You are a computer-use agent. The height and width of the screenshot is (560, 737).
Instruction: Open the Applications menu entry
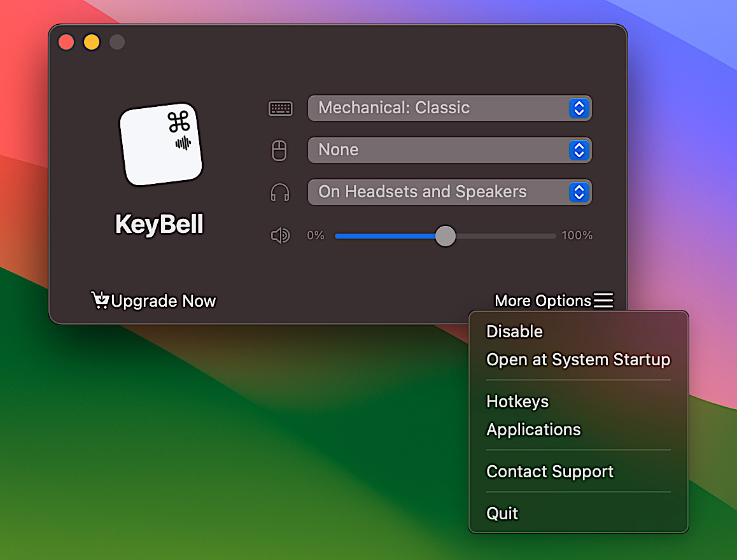click(533, 430)
